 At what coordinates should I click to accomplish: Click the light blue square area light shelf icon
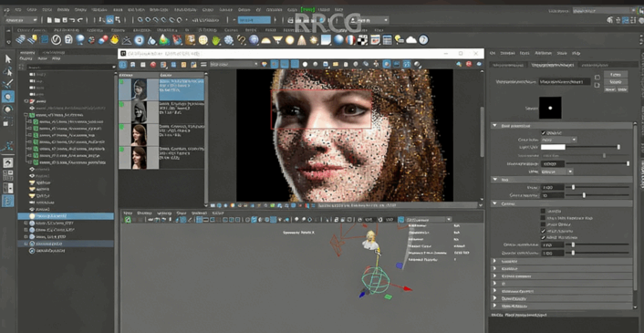(327, 39)
